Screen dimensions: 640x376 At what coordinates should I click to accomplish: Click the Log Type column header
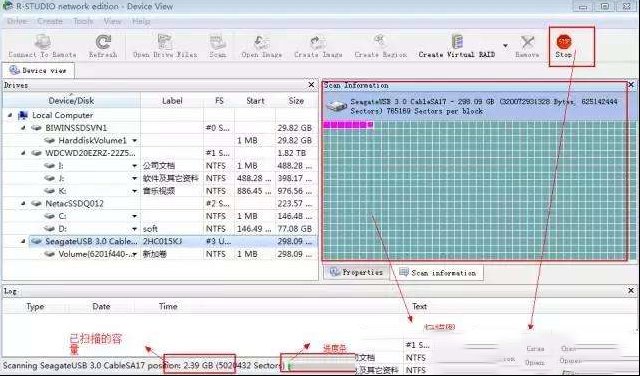click(x=35, y=307)
